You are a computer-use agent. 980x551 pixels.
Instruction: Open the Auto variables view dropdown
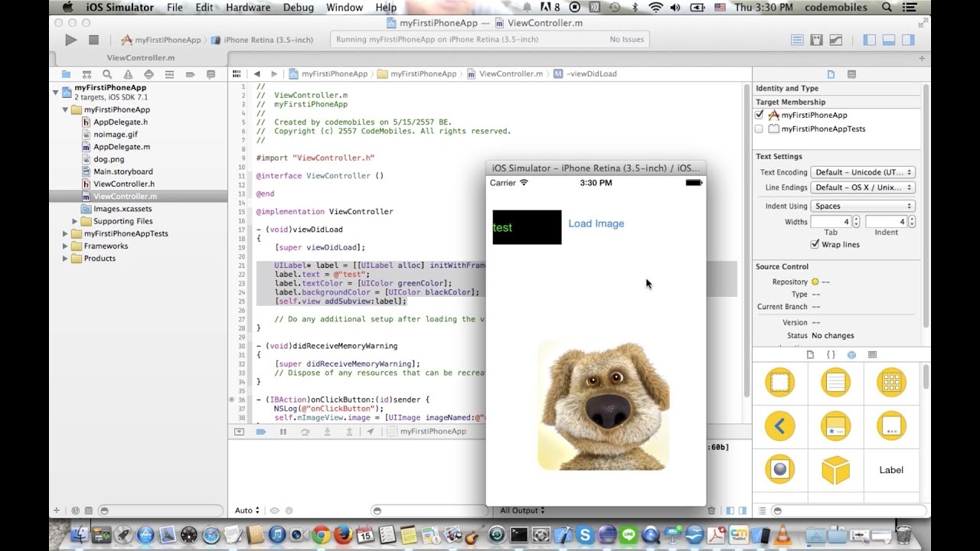click(x=247, y=510)
